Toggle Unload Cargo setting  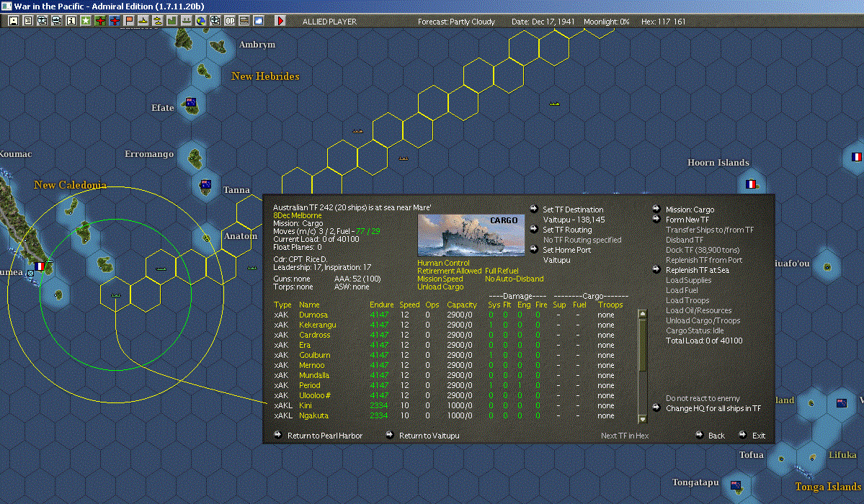coord(440,287)
